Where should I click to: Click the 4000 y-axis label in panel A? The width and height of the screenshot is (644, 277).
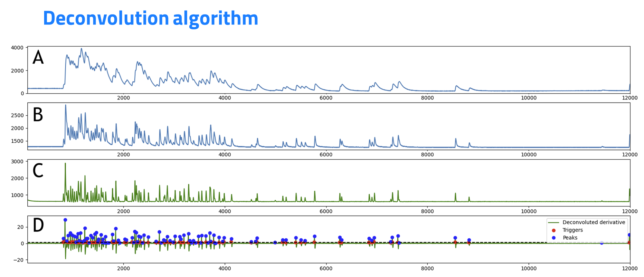(x=17, y=48)
